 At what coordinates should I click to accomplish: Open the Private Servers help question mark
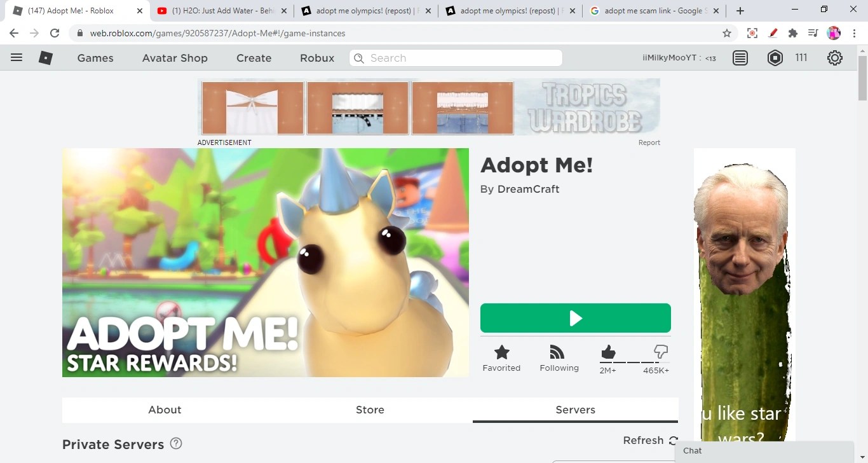[x=175, y=443]
